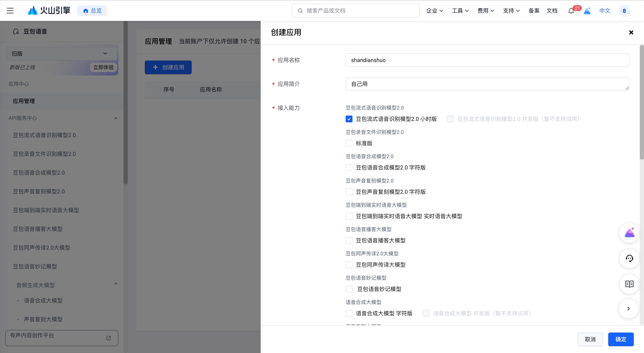Click the 豆包语音 headphone icon in sidebar

tap(16, 31)
